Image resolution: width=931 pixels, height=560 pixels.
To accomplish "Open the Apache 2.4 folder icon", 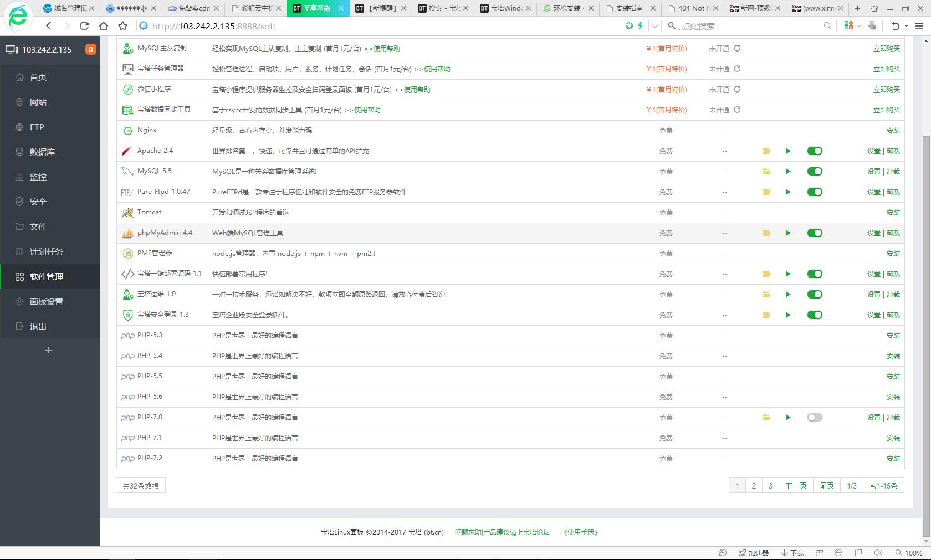I will [x=766, y=151].
